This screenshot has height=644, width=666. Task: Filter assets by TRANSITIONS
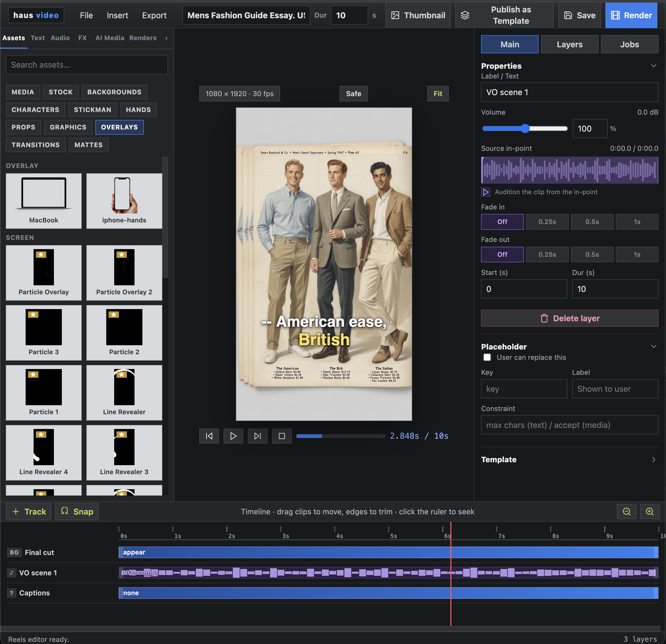click(36, 145)
